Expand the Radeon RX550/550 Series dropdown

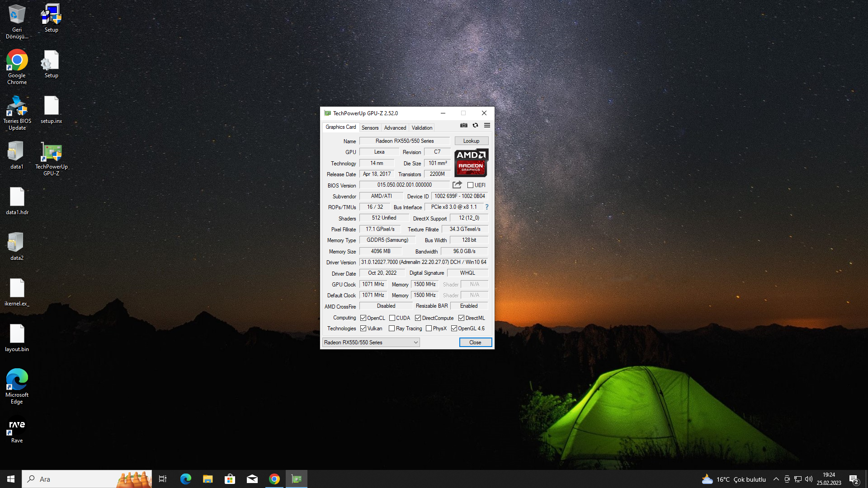371,343
